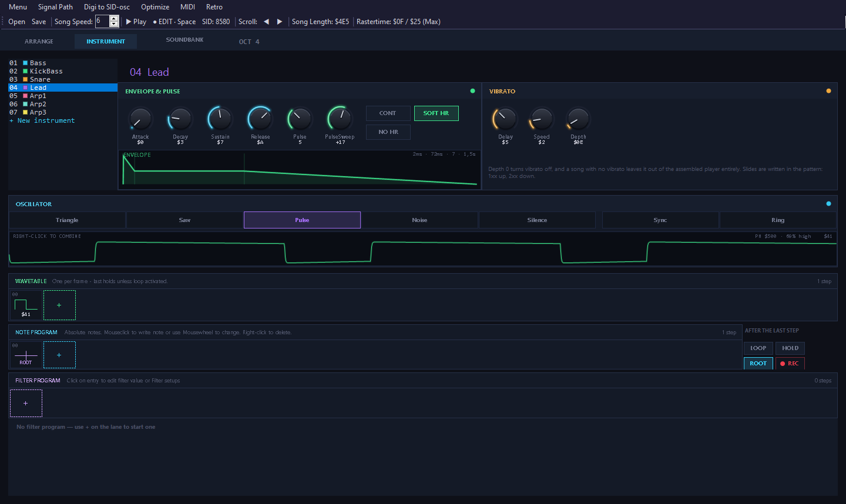The height and width of the screenshot is (504, 846).
Task: Increase Song Speed with up arrow
Action: [x=114, y=19]
